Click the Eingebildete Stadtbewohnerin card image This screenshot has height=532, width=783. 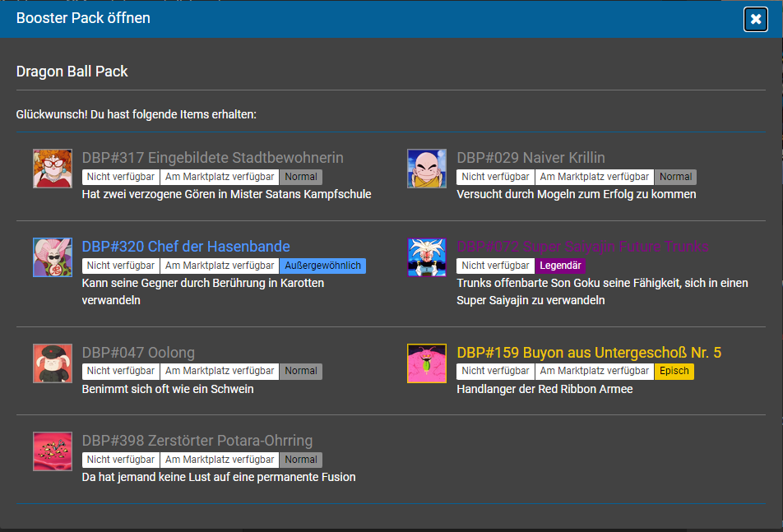[53, 169]
